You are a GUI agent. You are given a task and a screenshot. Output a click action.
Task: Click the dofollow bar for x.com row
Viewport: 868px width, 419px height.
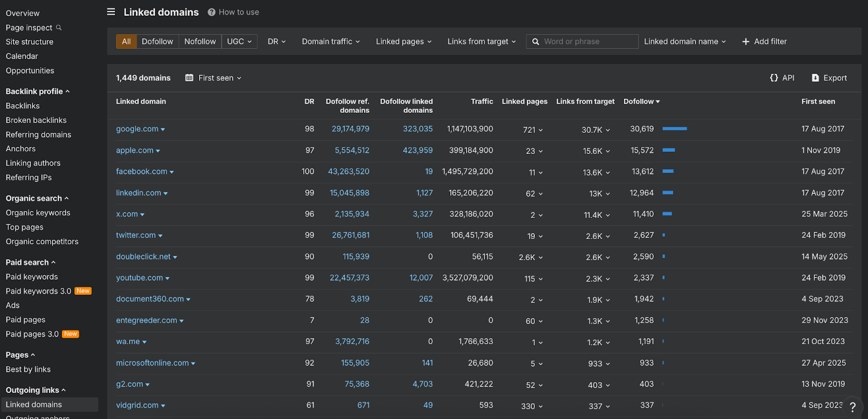coord(667,214)
